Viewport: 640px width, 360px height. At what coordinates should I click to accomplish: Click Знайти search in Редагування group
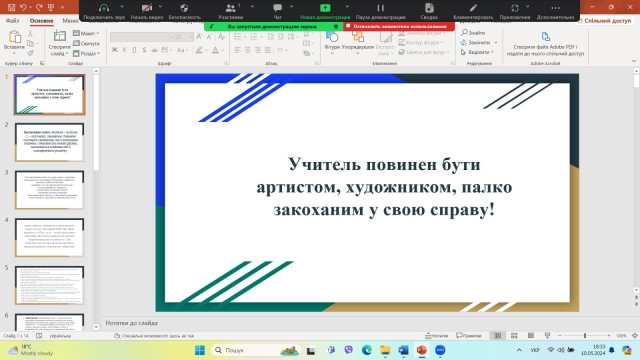473,33
